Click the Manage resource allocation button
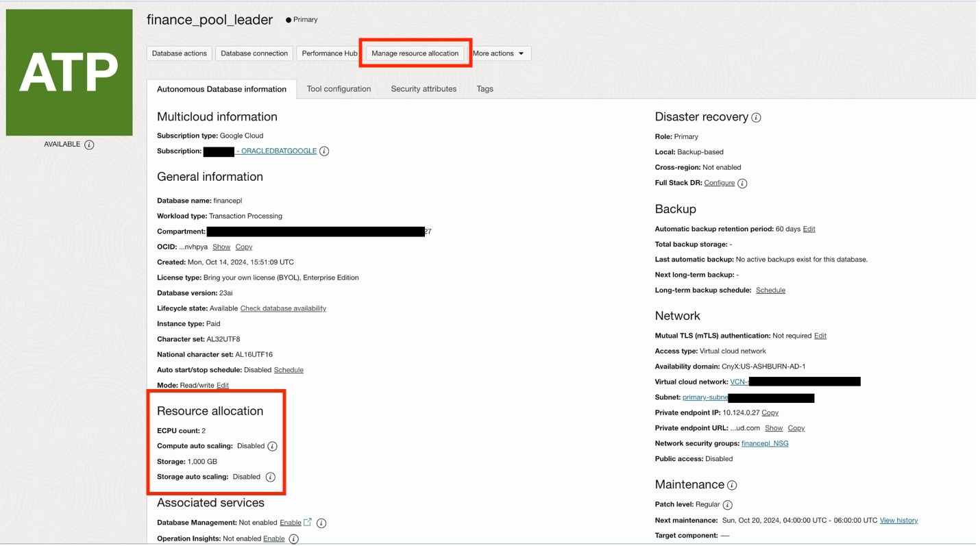This screenshot has height=546, width=980. (415, 53)
